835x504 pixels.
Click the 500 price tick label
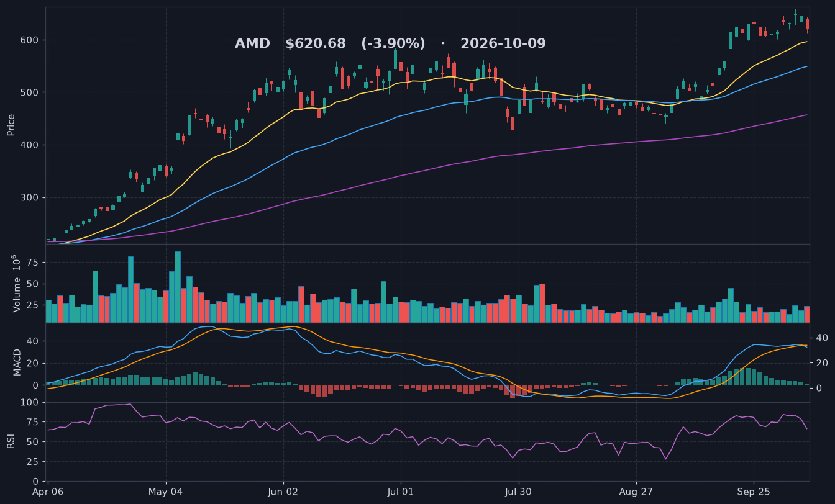click(x=30, y=92)
